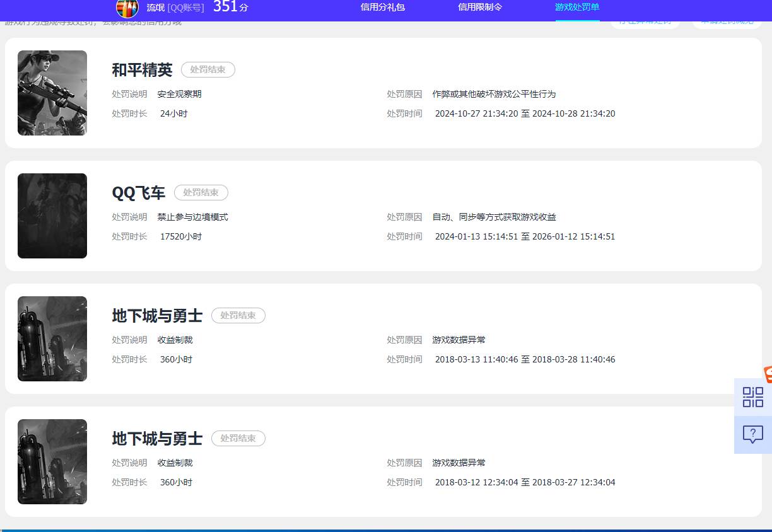Click 处罚结束 badge next to 和平精英
This screenshot has width=772, height=532.
point(208,70)
